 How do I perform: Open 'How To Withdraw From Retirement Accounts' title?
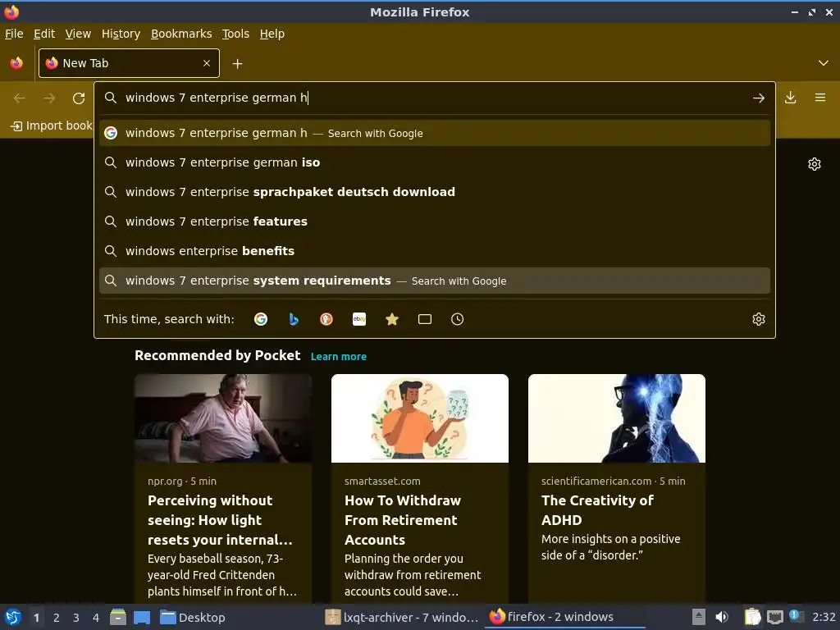[403, 520]
